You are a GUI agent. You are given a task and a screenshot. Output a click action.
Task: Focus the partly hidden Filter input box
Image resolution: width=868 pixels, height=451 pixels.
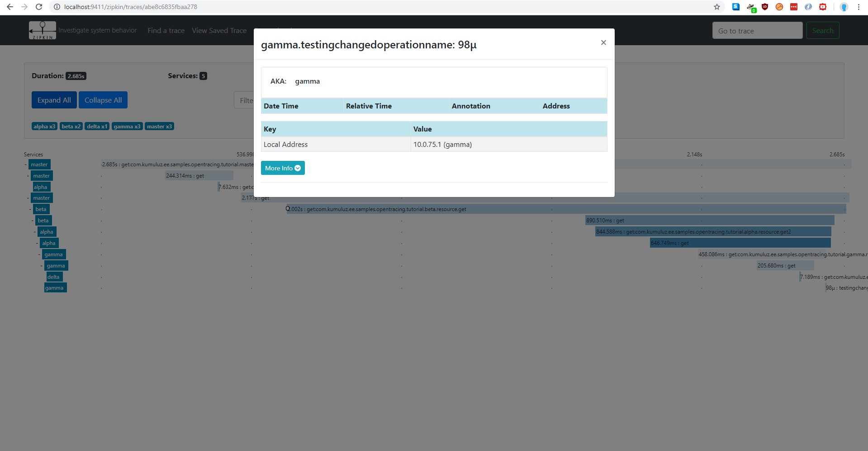(x=244, y=100)
